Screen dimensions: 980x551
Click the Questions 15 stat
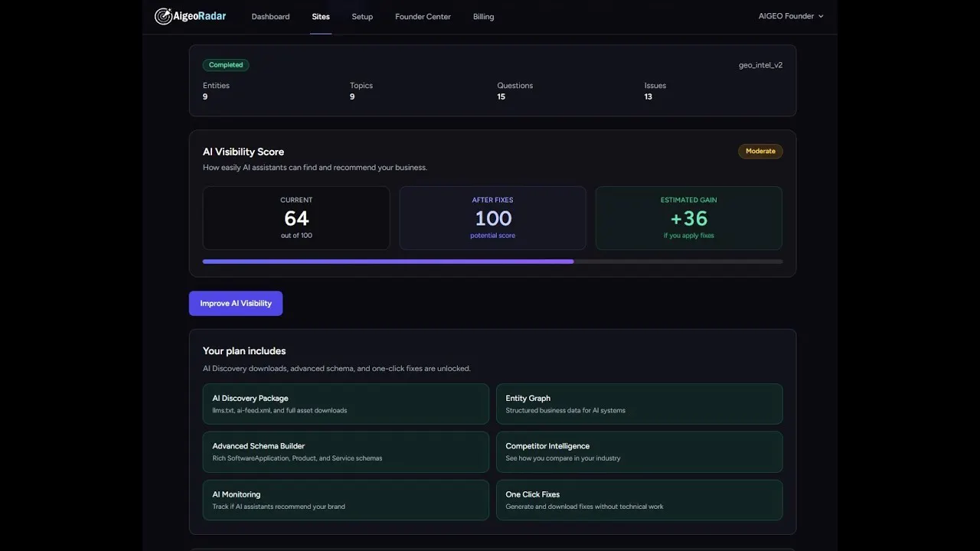[x=514, y=91]
